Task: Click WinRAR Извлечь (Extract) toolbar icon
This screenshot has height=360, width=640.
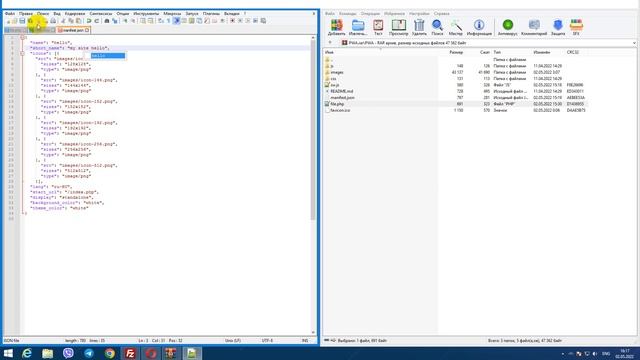Action: pos(358,27)
